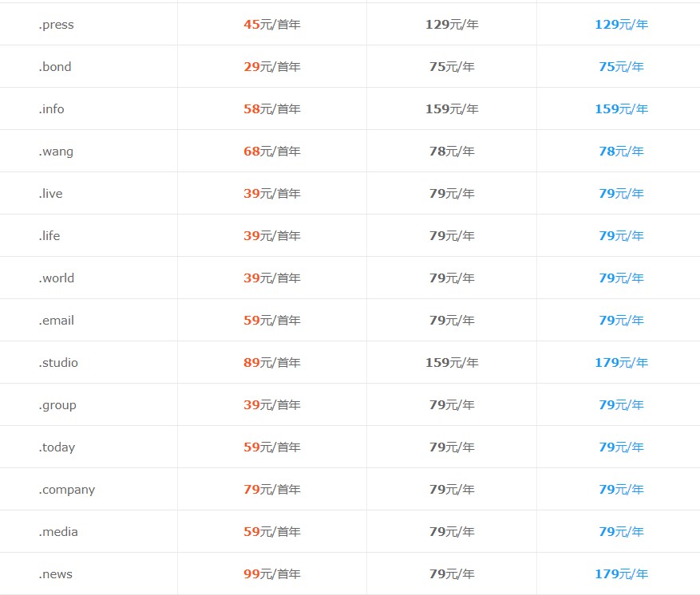
Task: Select the .bond first-year price 29元
Action: coord(272,66)
